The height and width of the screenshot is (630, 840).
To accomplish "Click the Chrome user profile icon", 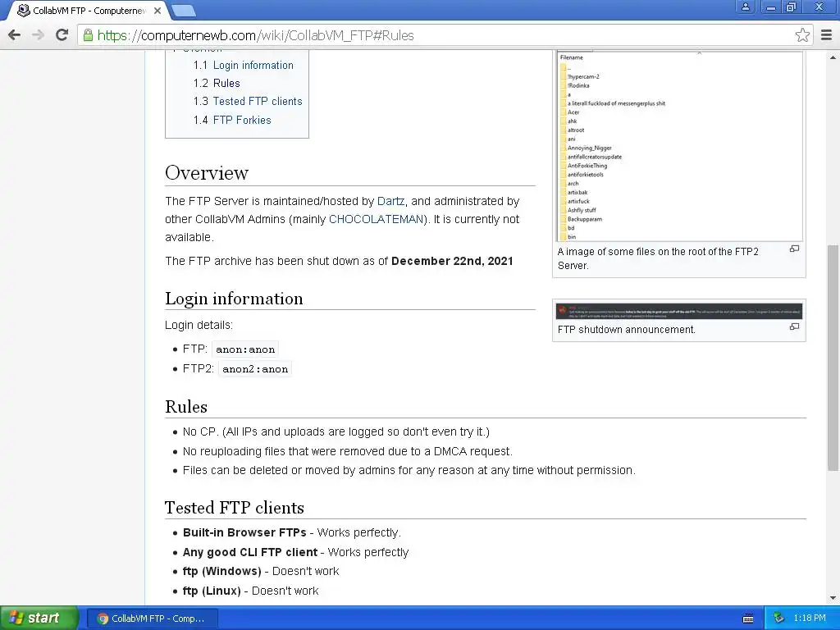I will coord(745,7).
